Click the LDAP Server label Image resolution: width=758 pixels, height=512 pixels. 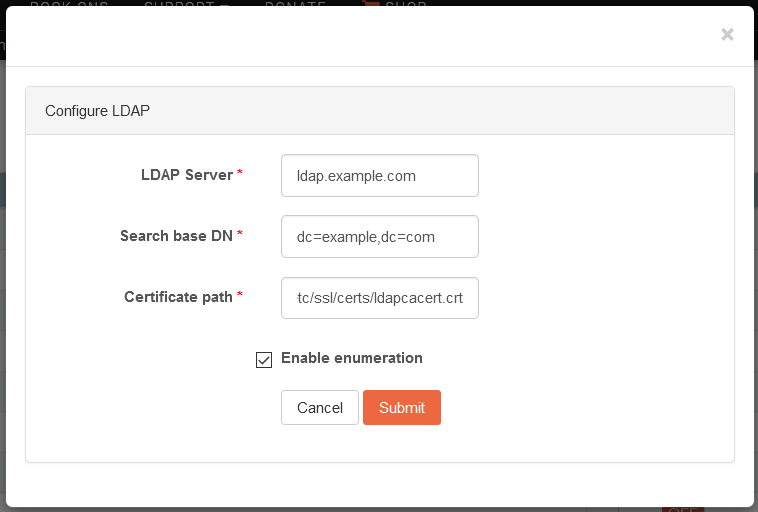tap(187, 175)
